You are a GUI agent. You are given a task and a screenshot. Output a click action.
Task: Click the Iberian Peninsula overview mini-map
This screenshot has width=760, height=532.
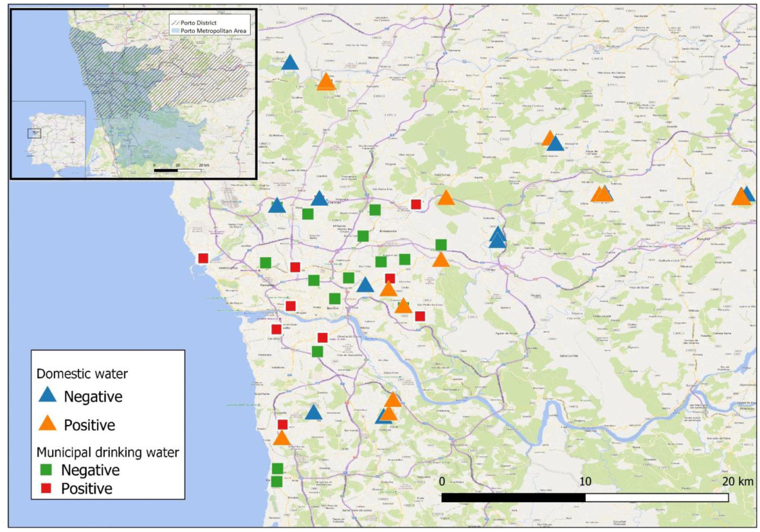(x=49, y=139)
